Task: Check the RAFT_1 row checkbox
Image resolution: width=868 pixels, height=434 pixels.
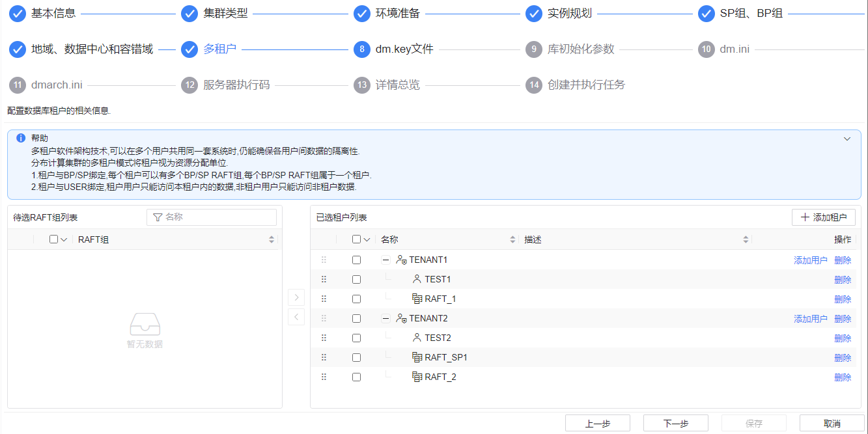Action: (x=356, y=299)
